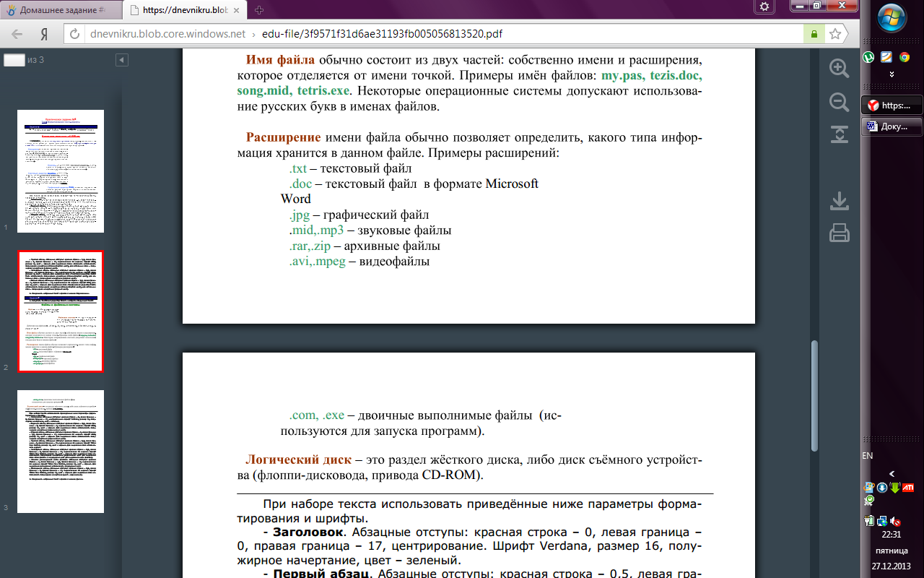Launch uTorrent from quick launch
Image resolution: width=924 pixels, height=578 pixels.
[x=870, y=56]
